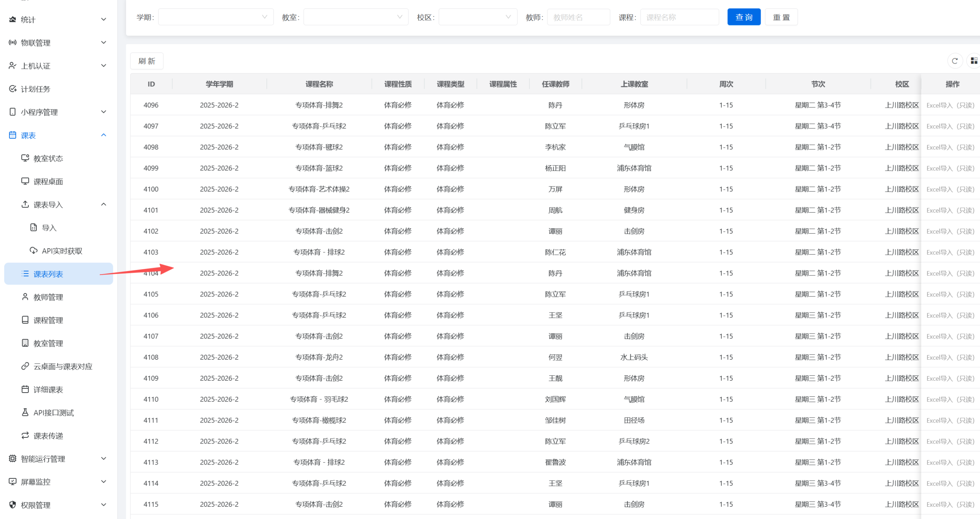Click the 刷新 button above the table
Image resolution: width=980 pixels, height=519 pixels.
[x=147, y=61]
